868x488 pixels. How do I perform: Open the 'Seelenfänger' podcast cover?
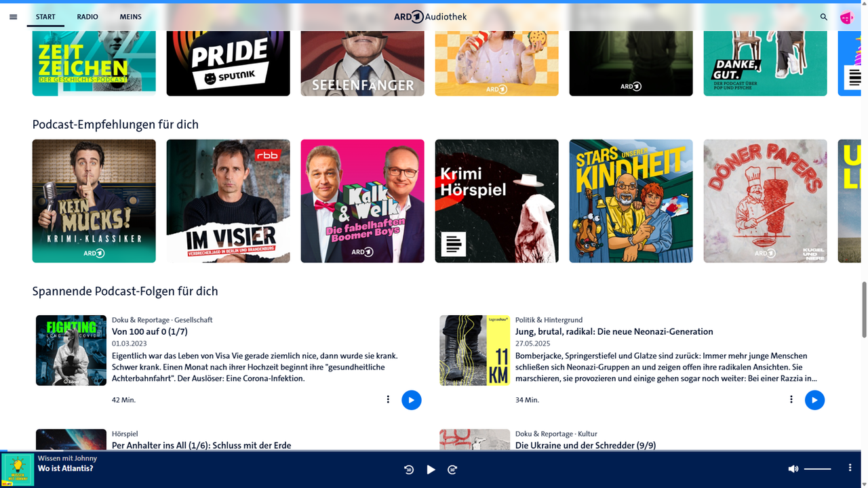(363, 62)
